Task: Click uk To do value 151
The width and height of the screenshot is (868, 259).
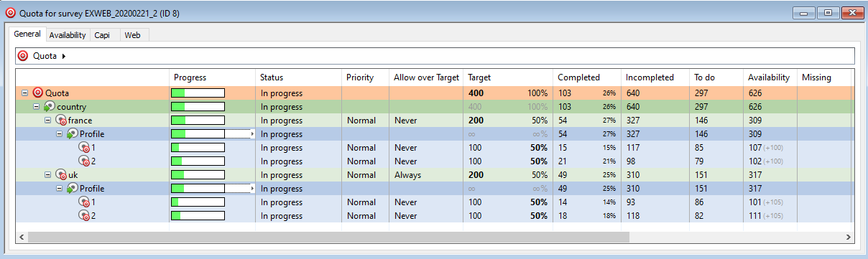Action: [702, 175]
